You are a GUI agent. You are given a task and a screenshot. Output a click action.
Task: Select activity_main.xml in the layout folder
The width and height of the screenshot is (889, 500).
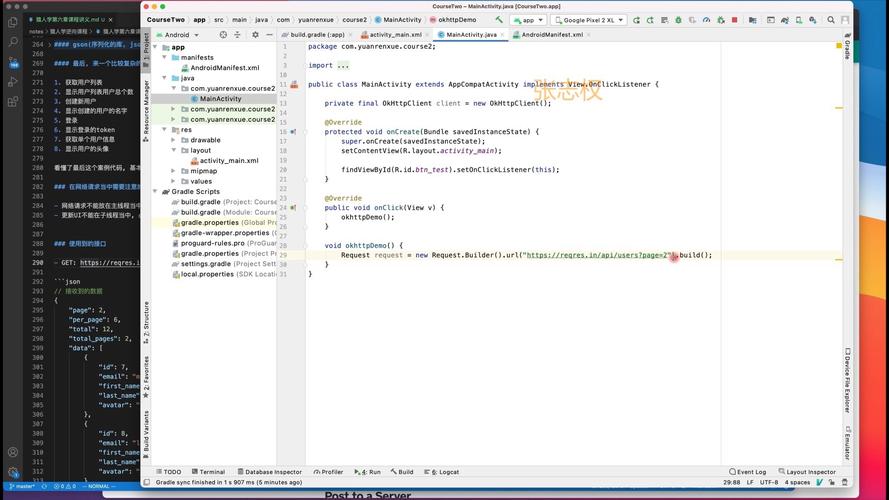(228, 160)
